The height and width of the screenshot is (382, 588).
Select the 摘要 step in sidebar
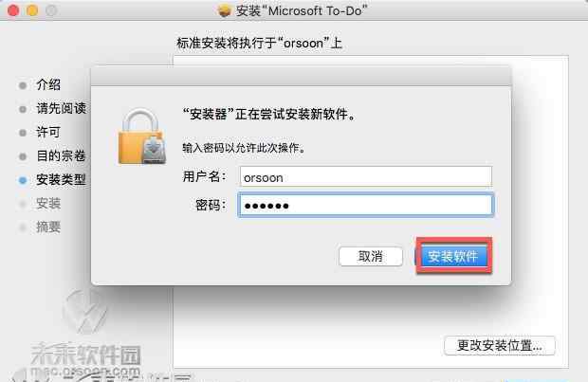[48, 227]
